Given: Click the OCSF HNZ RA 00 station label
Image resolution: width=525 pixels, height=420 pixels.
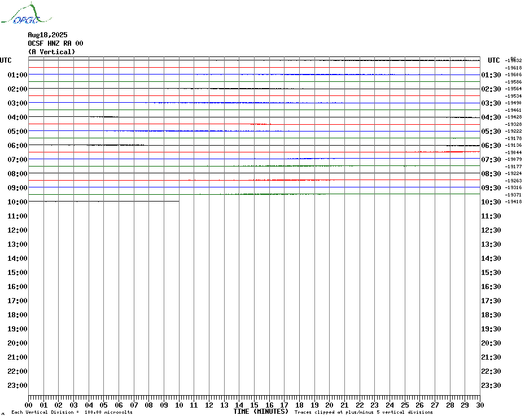Looking at the screenshot, I should [55, 43].
